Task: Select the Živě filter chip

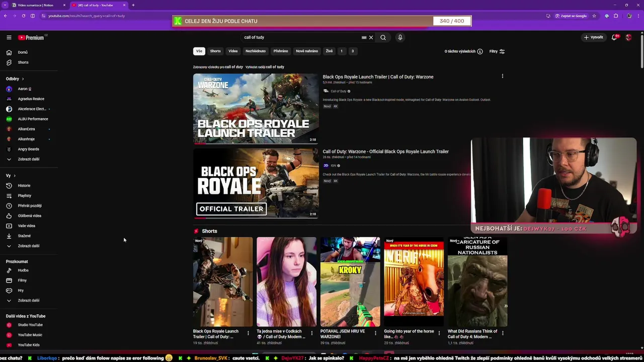Action: point(329,51)
